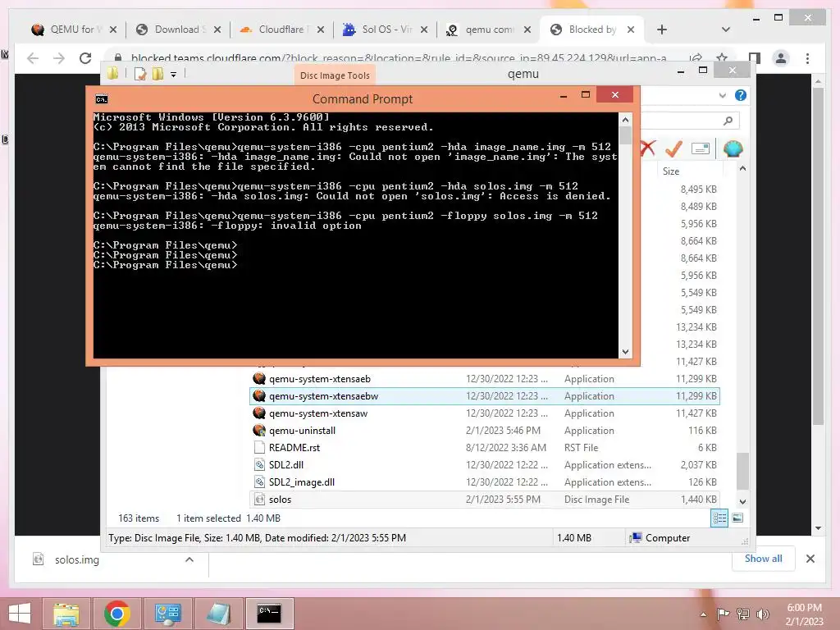
Task: Click the SDL2.dll file icon
Action: pos(259,464)
